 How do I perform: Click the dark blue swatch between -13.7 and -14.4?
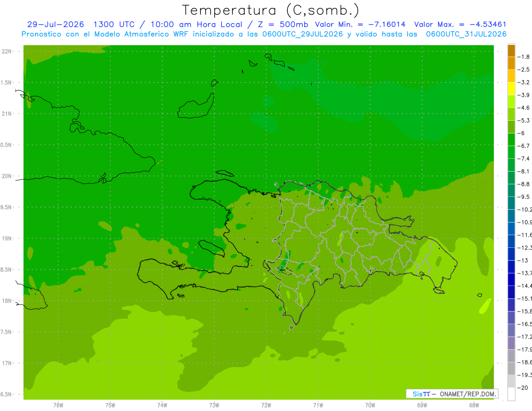pyautogui.click(x=511, y=280)
